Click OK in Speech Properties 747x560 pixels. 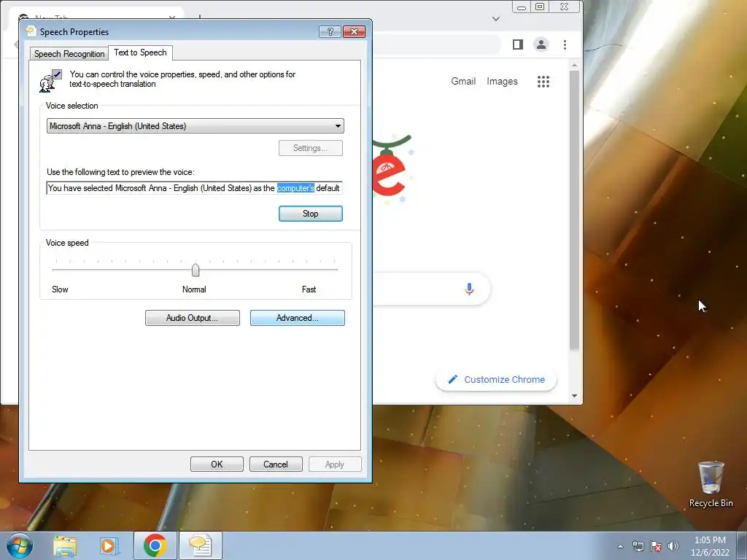(217, 464)
